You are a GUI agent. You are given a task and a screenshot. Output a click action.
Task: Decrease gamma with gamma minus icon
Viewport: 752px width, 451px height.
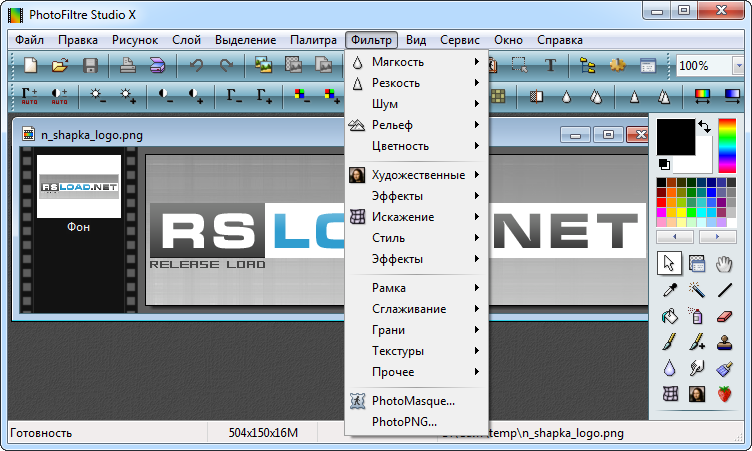tap(234, 95)
